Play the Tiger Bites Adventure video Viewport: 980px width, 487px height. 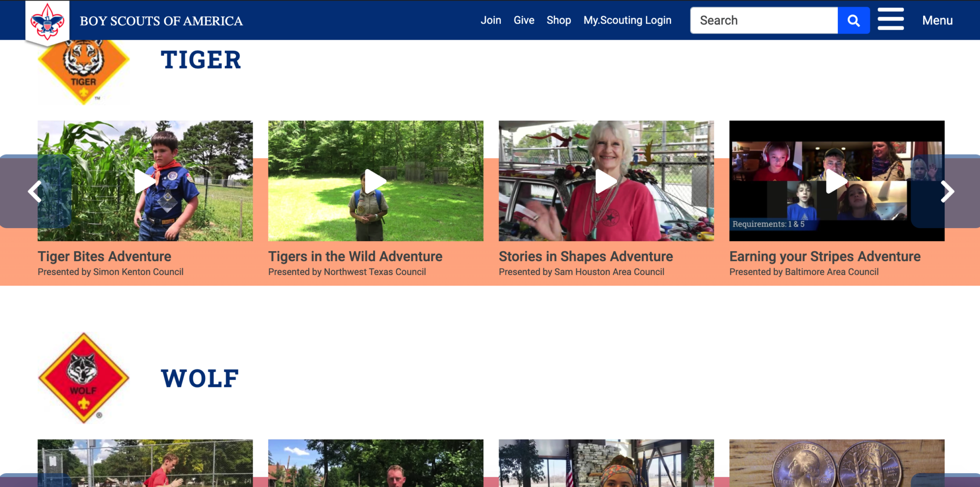pos(145,181)
